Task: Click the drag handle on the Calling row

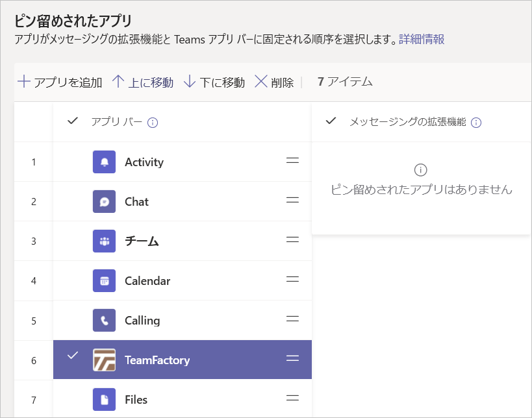Action: [292, 320]
